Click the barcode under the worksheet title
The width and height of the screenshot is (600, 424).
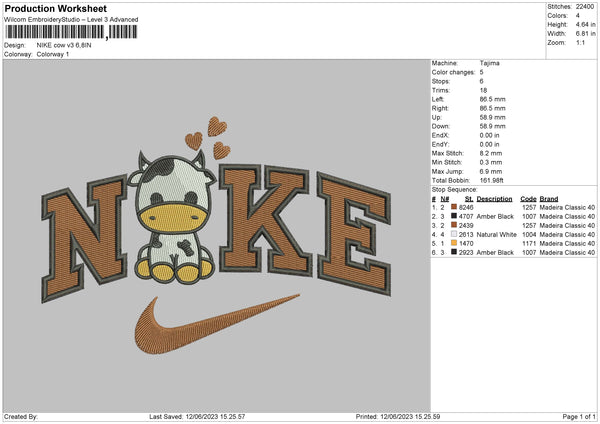click(x=71, y=32)
